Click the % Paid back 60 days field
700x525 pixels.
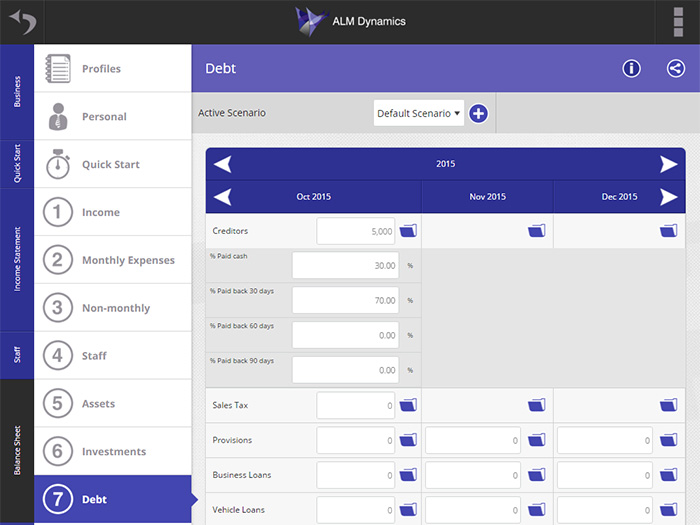coord(345,335)
